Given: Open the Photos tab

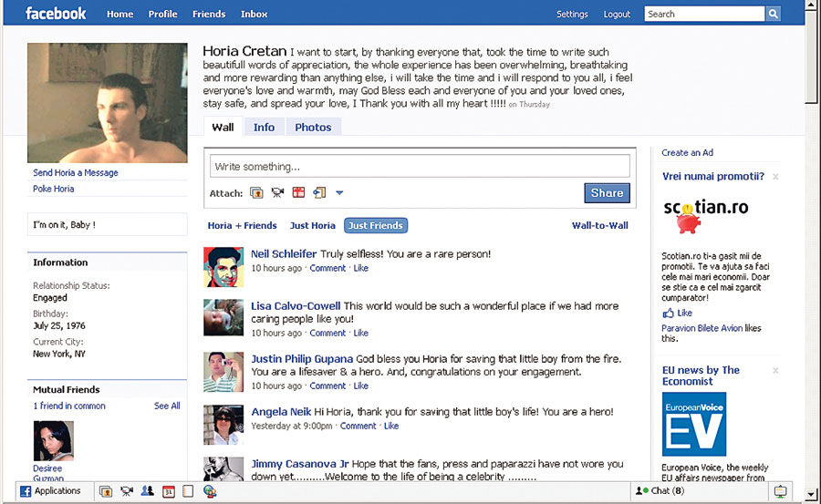Looking at the screenshot, I should (313, 128).
